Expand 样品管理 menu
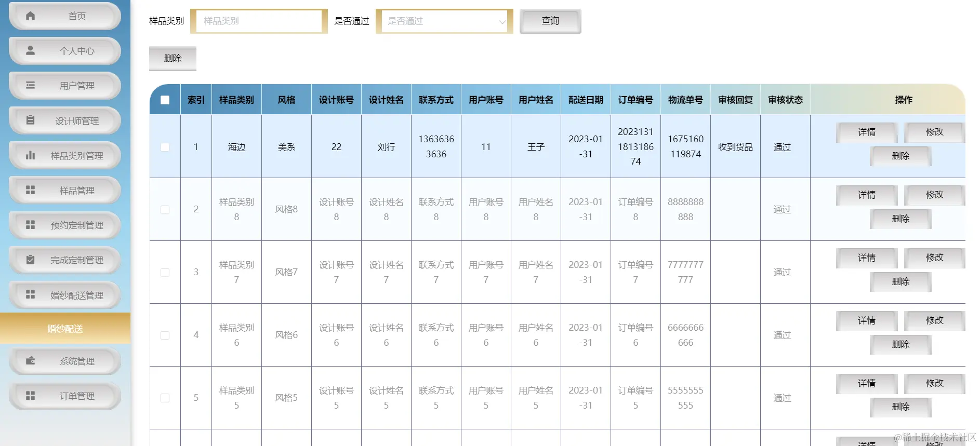 coord(65,190)
